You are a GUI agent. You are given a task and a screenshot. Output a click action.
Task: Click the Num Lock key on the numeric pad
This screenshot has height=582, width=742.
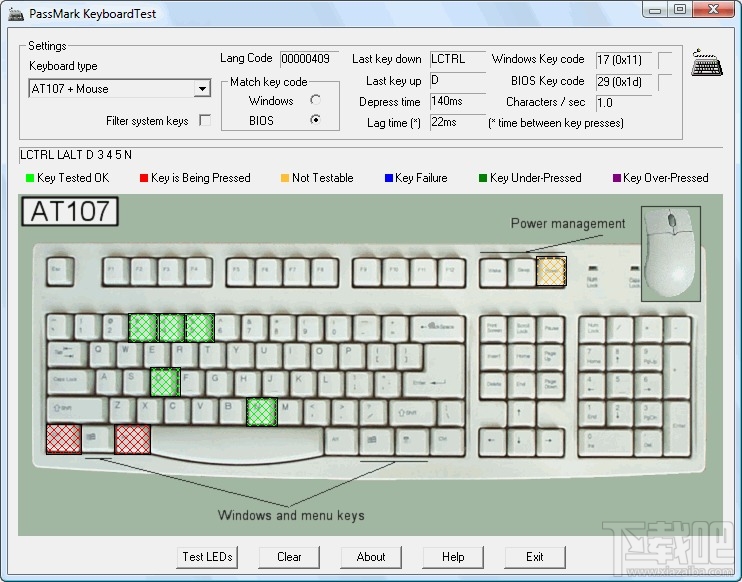pyautogui.click(x=593, y=328)
